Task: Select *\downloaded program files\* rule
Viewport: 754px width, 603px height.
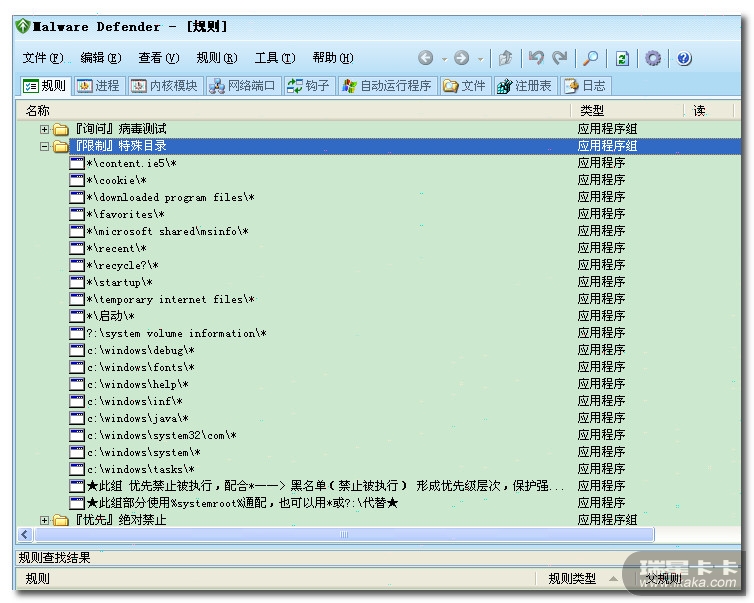Action: pos(170,197)
